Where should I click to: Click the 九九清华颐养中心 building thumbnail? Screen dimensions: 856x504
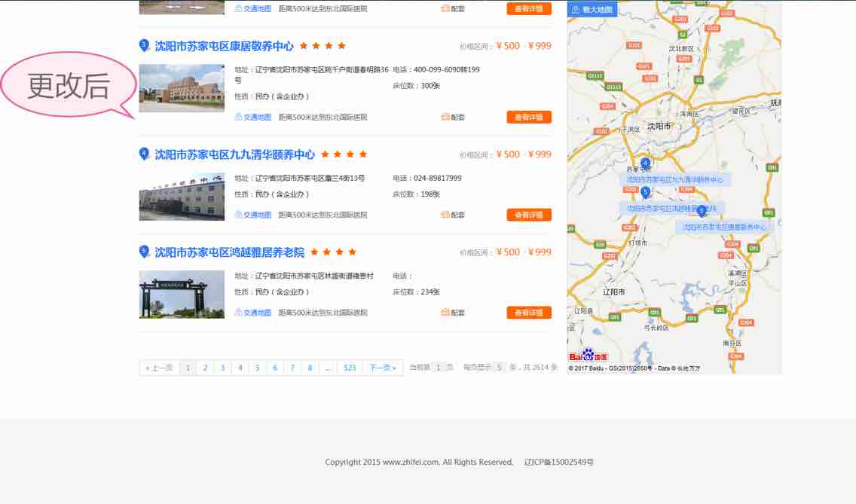click(182, 197)
